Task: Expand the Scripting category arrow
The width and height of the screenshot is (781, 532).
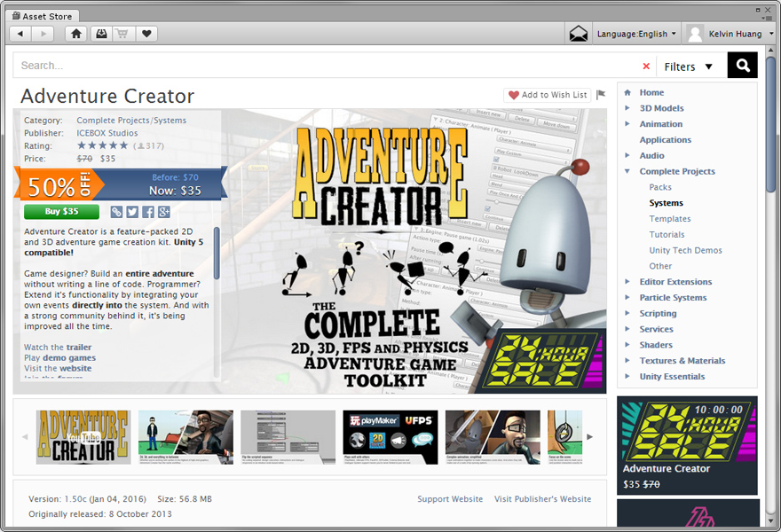Action: (627, 314)
